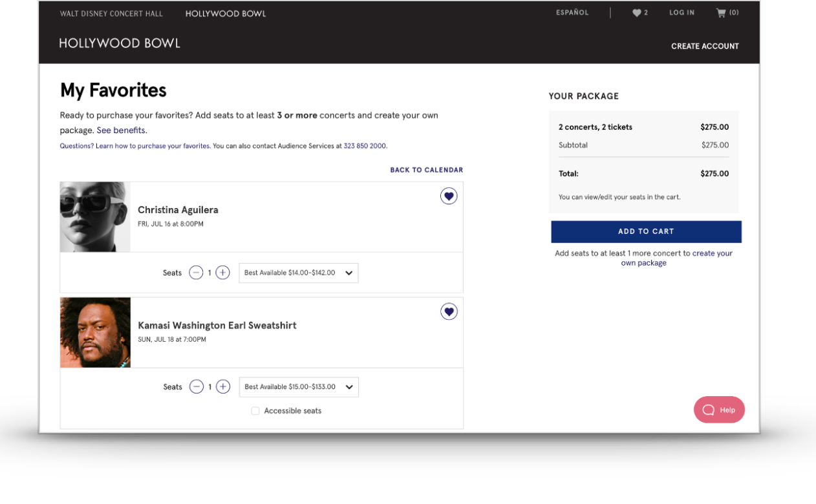The image size is (816, 504).
Task: Unfavorite Kamasi Washington with heart icon
Action: pos(449,312)
